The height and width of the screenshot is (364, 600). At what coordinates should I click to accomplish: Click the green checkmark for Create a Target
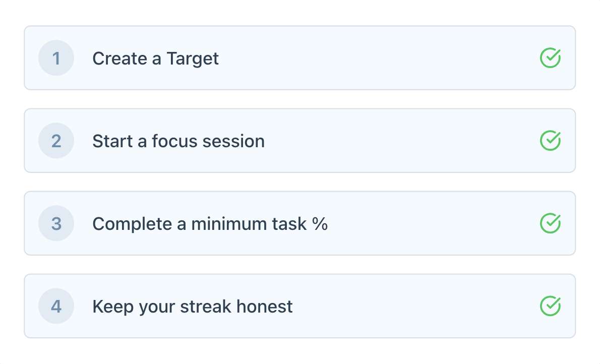coord(550,58)
